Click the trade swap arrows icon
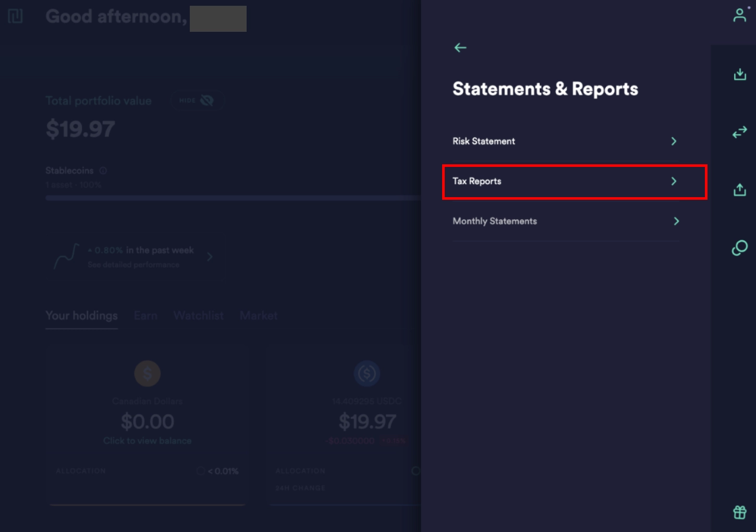756x532 pixels. (x=740, y=132)
